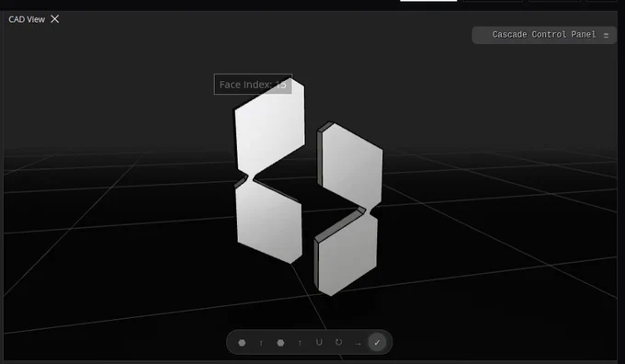Select the upper-left hexagonal face of the model
The width and height of the screenshot is (625, 364).
(x=270, y=126)
